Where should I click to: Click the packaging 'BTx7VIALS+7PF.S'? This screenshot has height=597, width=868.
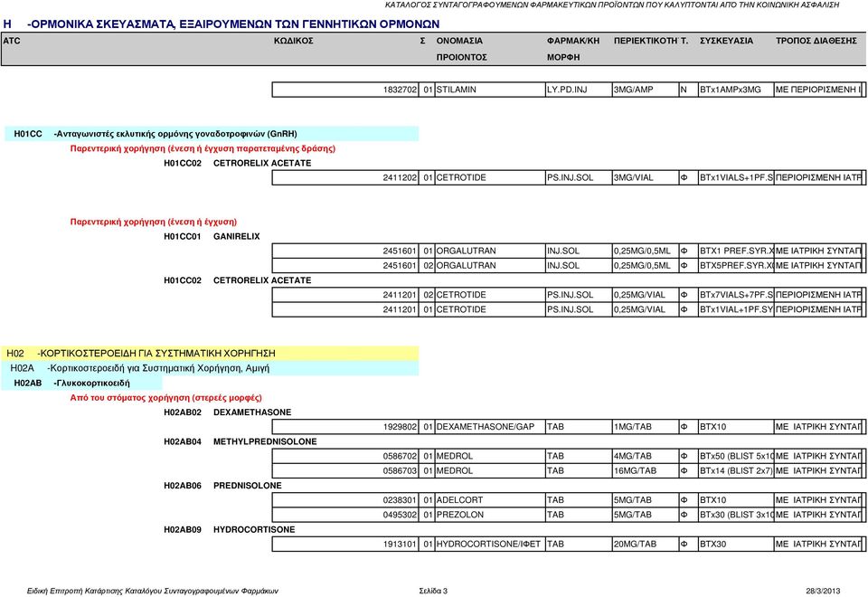point(736,295)
